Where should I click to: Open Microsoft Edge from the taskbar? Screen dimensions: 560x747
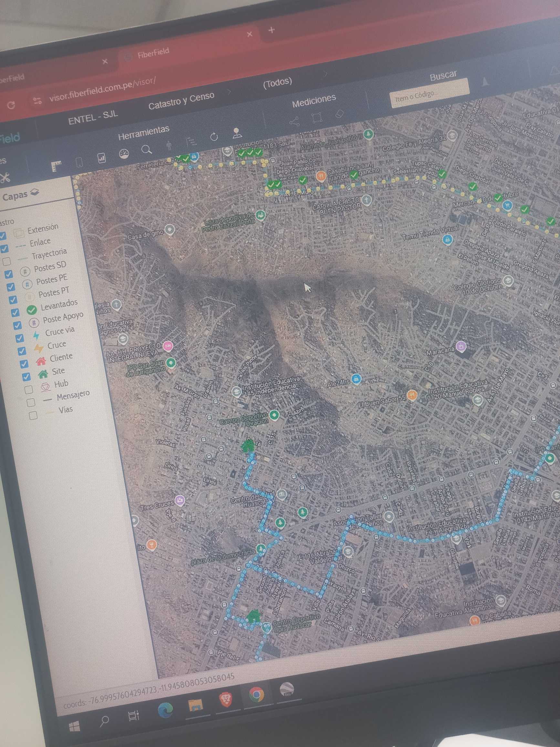165,710
